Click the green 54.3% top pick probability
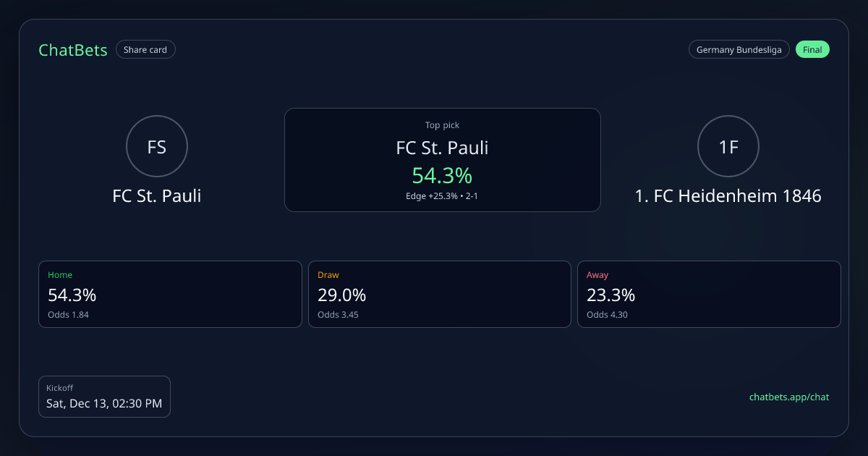 click(442, 175)
